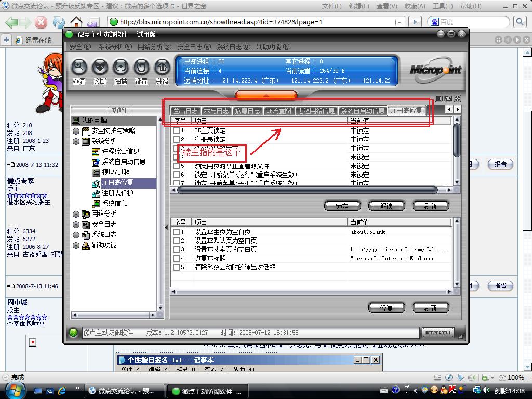This screenshot has width=532, height=399.
Task: Launch Internet Explorer from quick launch
Action: tap(62, 391)
